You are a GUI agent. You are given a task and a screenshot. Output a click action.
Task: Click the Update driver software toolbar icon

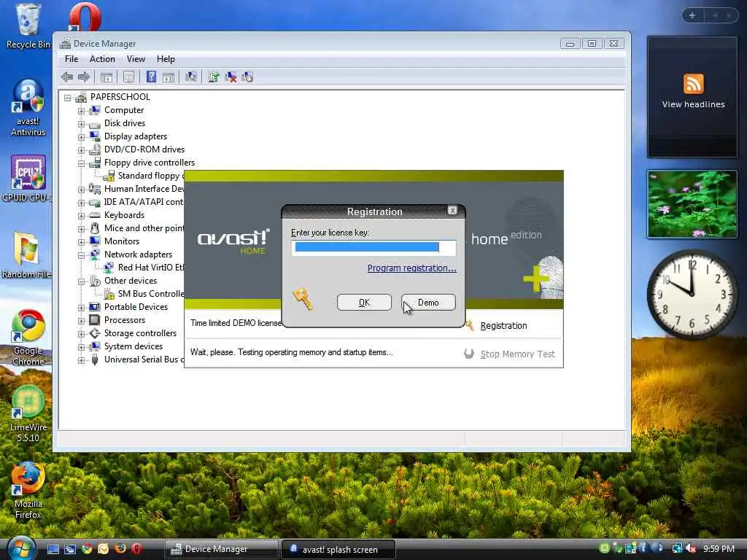(214, 77)
